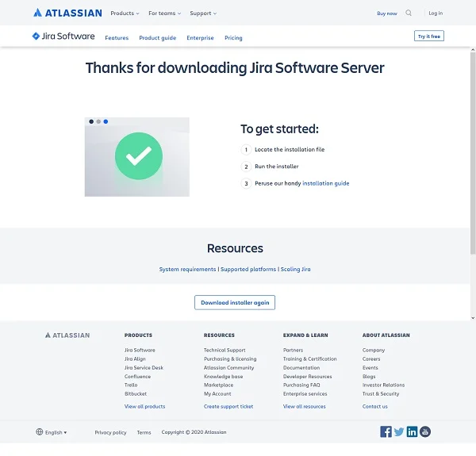Click Contact us footer link
This screenshot has width=476, height=456.
pos(375,407)
